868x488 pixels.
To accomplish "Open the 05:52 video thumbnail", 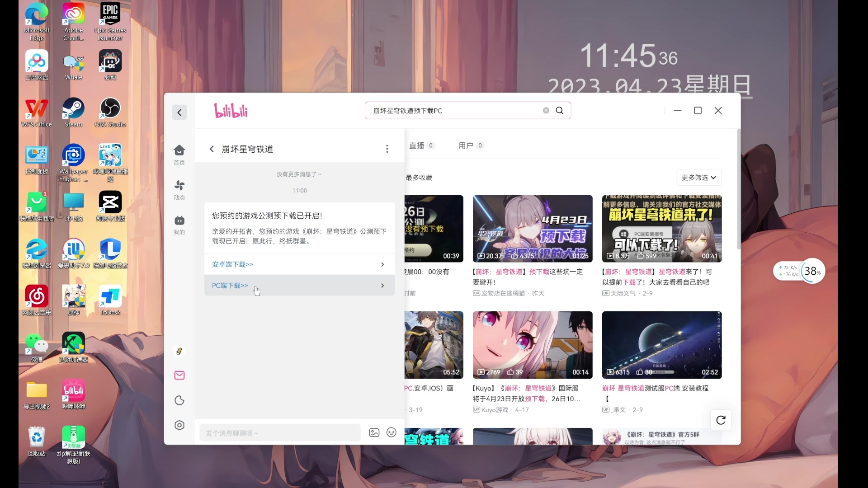I will pos(434,345).
